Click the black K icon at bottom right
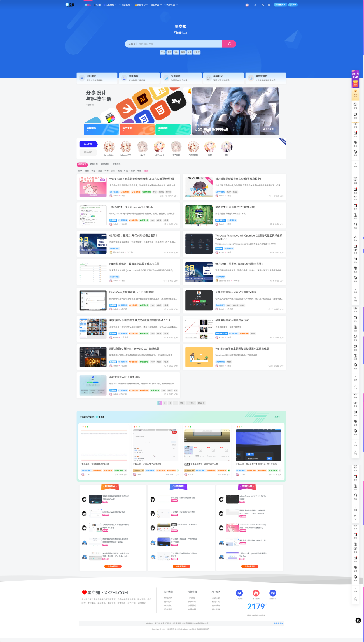The image size is (364, 642). (358, 620)
